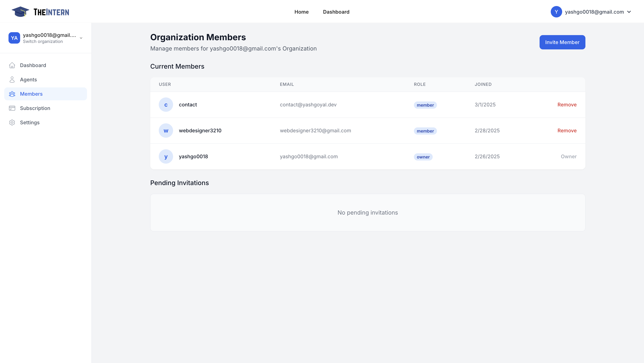The image size is (644, 363).
Task: Click the owner role badge for yashgo0018
Action: [x=423, y=157]
